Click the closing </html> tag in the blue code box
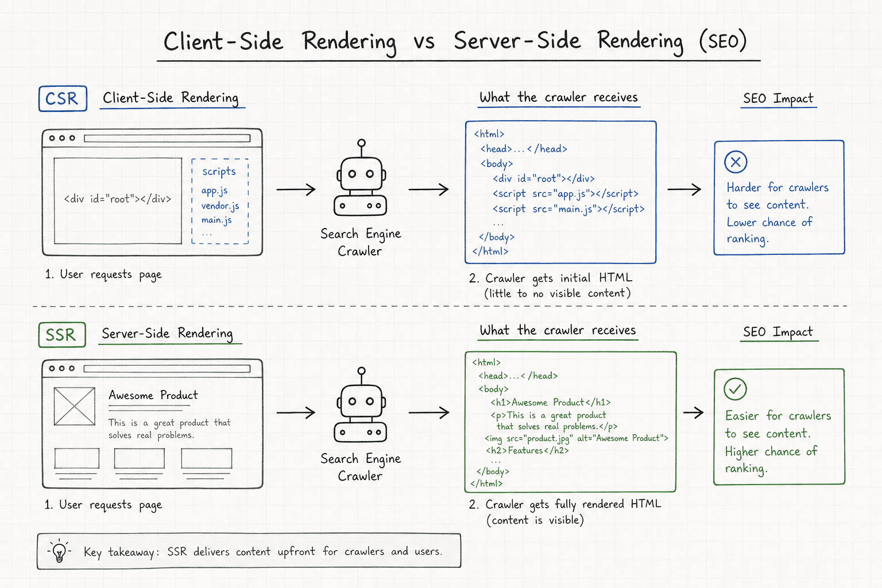This screenshot has height=588, width=882. click(490, 252)
